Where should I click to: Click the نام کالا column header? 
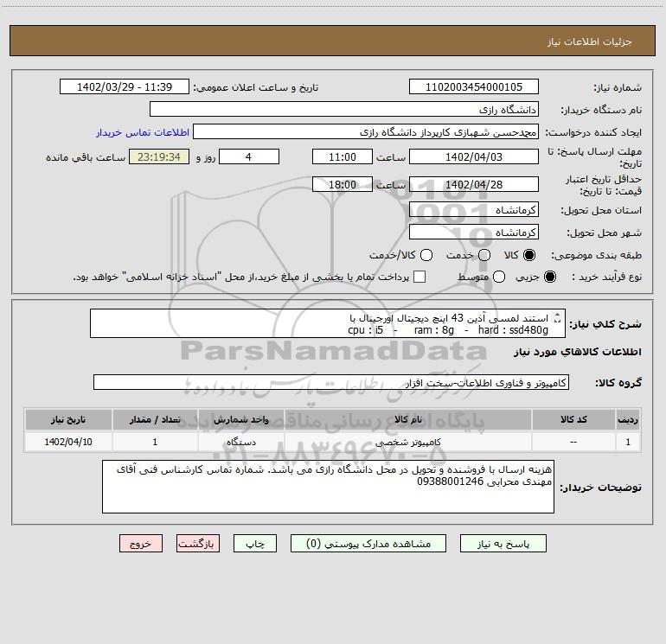click(x=407, y=419)
